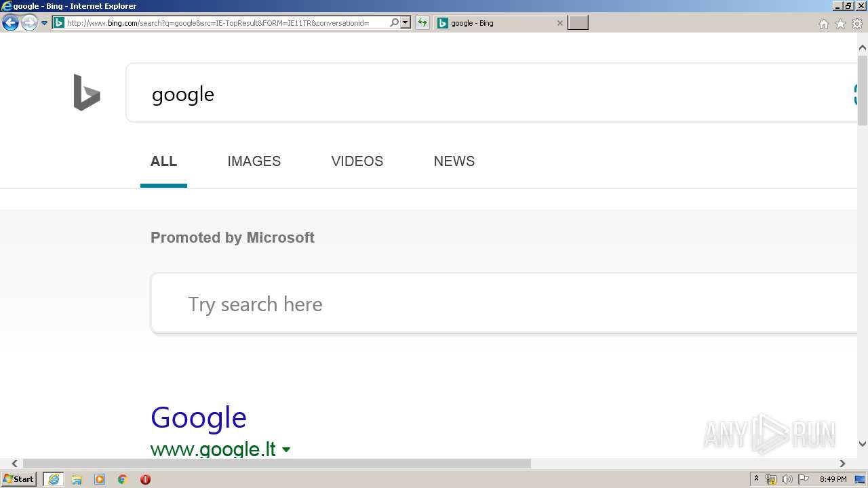
Task: Click the 8:49 PM system clock
Action: coord(833,479)
